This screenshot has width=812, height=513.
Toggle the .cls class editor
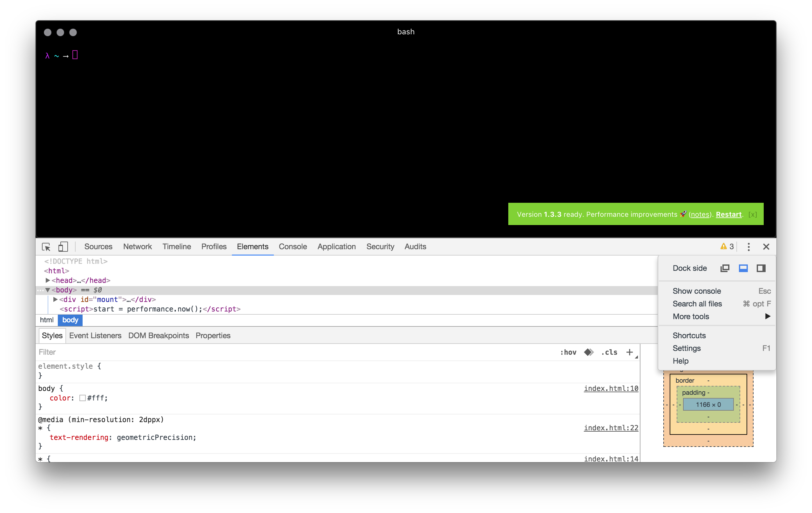pyautogui.click(x=609, y=352)
